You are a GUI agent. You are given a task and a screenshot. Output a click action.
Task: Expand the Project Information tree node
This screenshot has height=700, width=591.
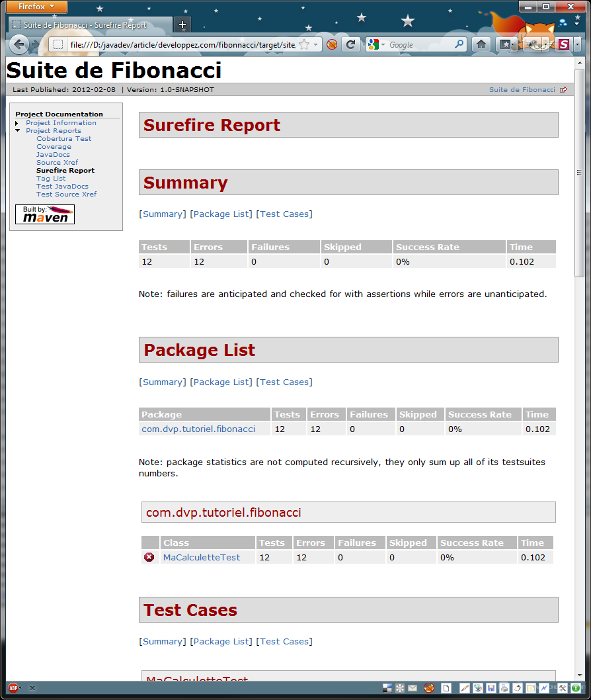17,123
